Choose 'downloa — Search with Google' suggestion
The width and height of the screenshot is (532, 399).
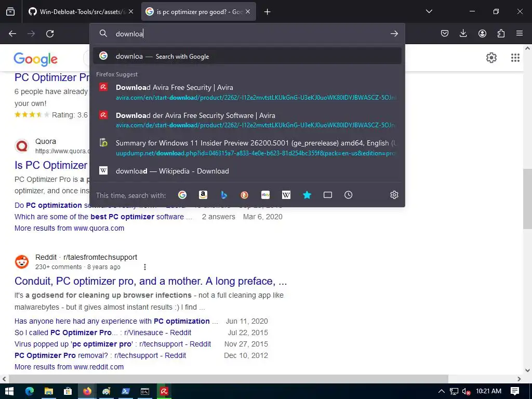pos(247,56)
